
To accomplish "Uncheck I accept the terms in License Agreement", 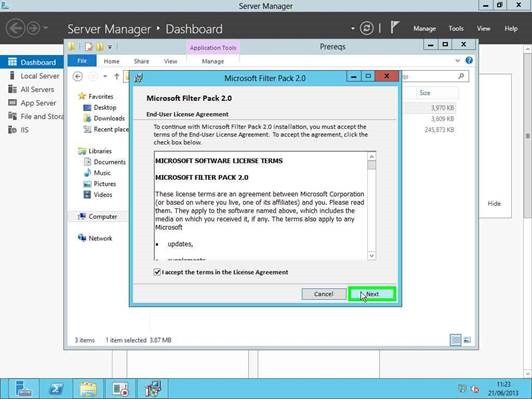I will [157, 272].
